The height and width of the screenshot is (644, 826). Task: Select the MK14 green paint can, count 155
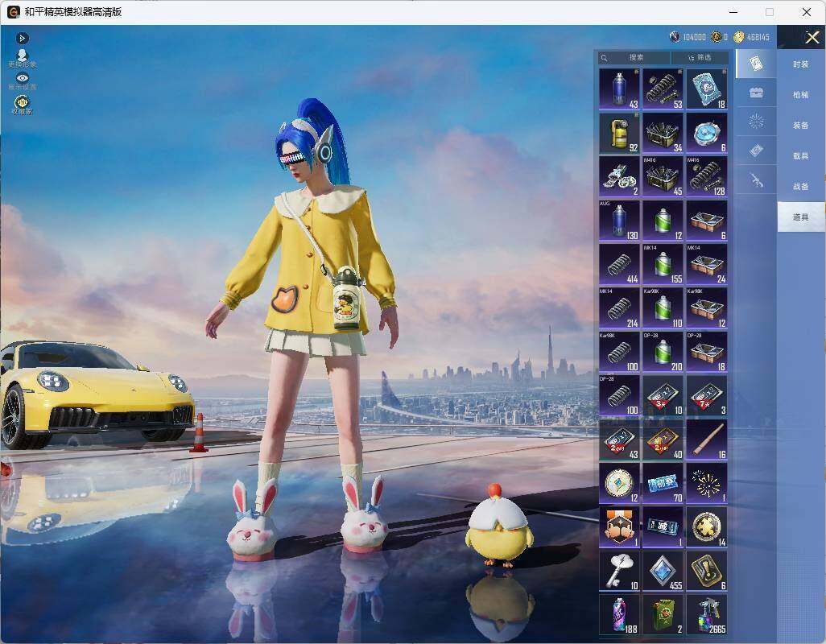coord(663,264)
